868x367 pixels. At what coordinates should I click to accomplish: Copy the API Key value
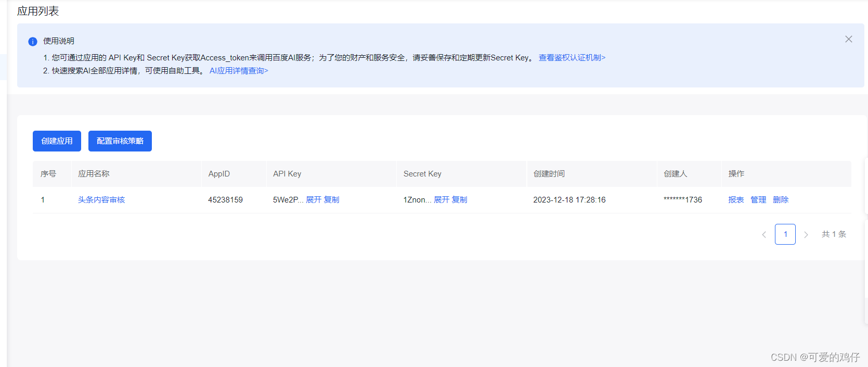tap(331, 200)
